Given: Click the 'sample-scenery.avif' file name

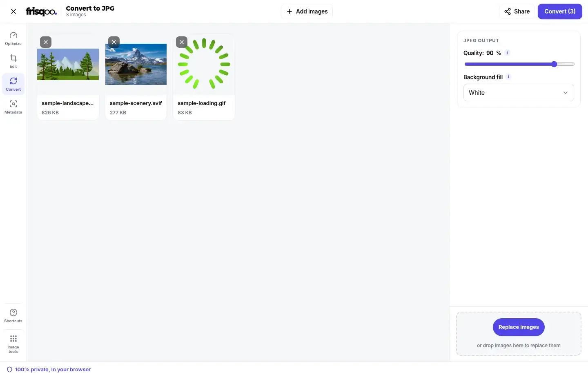Looking at the screenshot, I should pos(136,103).
